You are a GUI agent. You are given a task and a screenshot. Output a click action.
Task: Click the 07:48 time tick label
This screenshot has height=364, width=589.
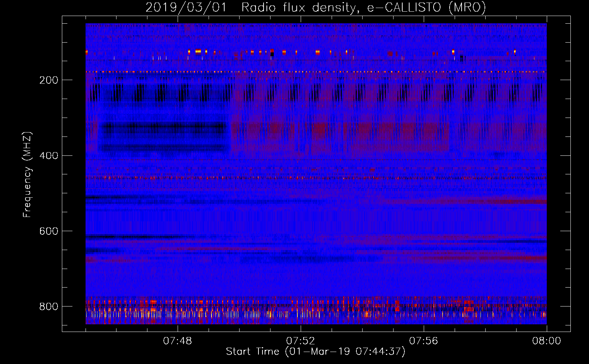(177, 341)
